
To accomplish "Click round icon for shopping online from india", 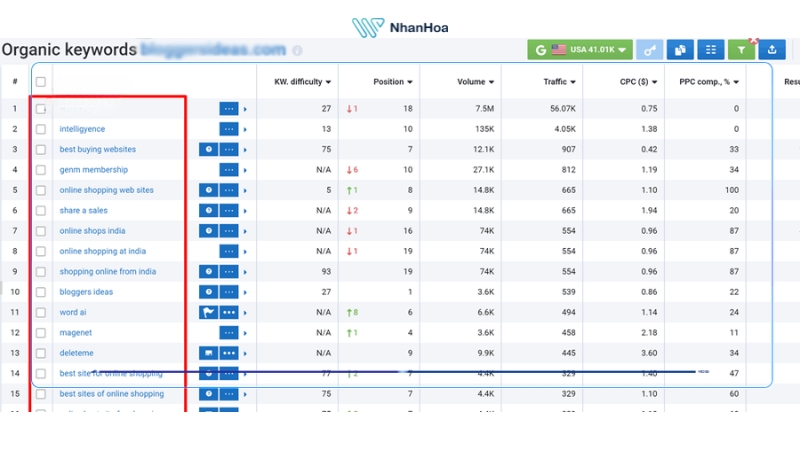I will pyautogui.click(x=209, y=272).
